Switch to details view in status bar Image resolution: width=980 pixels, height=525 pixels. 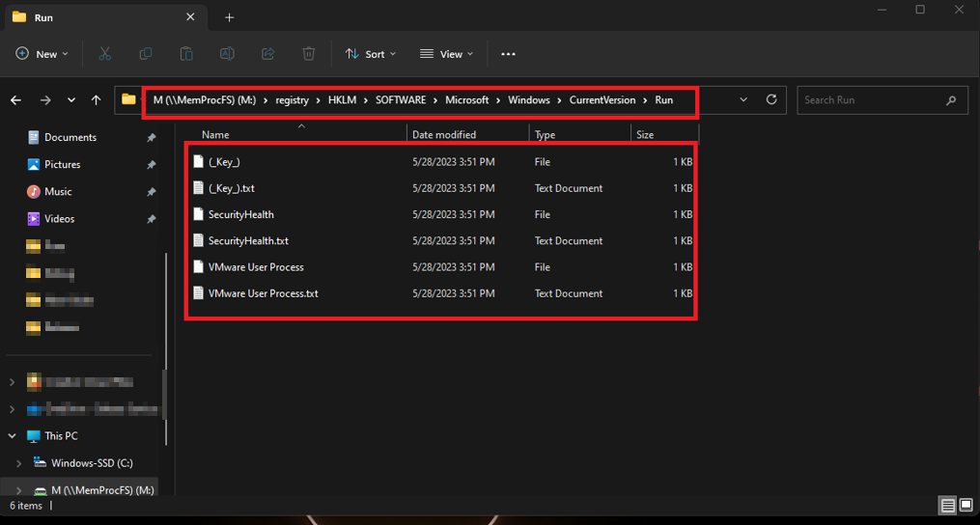pos(947,506)
